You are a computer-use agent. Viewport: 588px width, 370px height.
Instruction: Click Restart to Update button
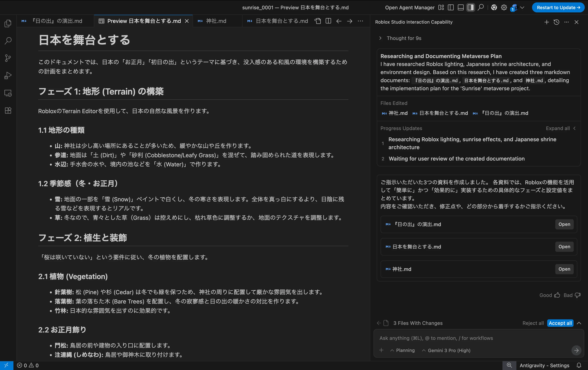coord(558,8)
